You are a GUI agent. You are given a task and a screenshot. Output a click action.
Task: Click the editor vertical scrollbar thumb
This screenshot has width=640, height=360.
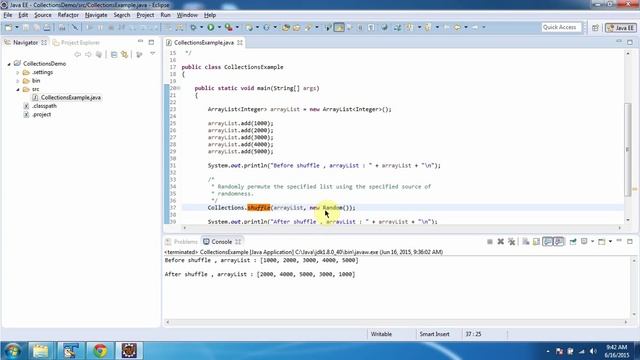tap(628, 149)
